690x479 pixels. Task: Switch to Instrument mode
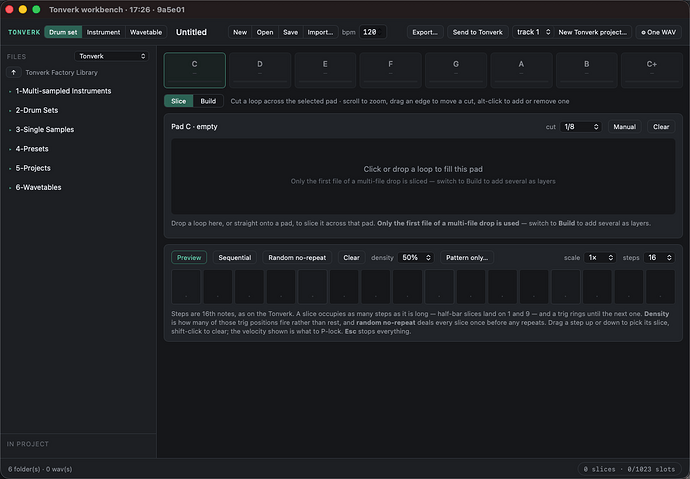(103, 32)
